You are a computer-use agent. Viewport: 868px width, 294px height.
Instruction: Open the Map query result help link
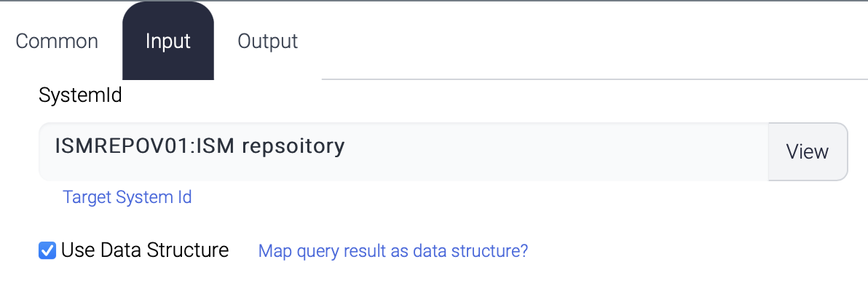(x=393, y=252)
